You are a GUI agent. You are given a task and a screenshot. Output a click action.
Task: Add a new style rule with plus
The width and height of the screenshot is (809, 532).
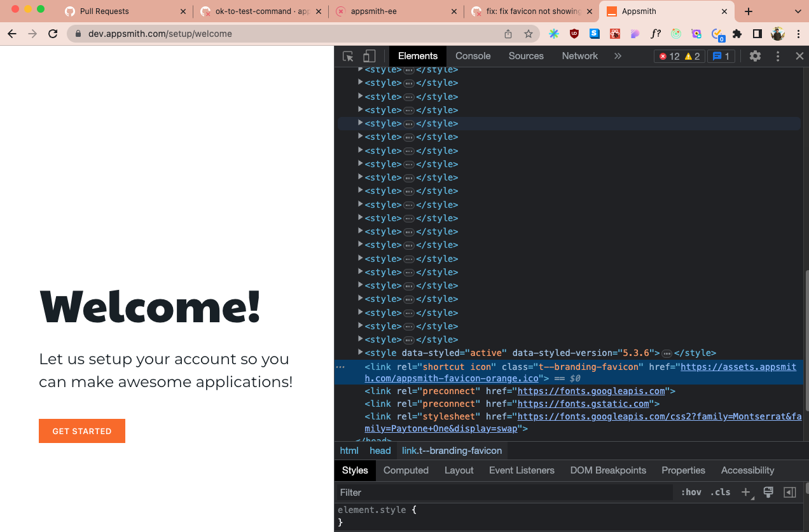point(746,493)
